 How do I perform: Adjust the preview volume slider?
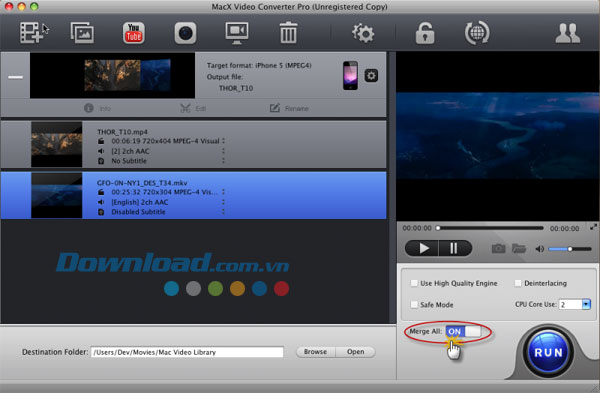570,249
